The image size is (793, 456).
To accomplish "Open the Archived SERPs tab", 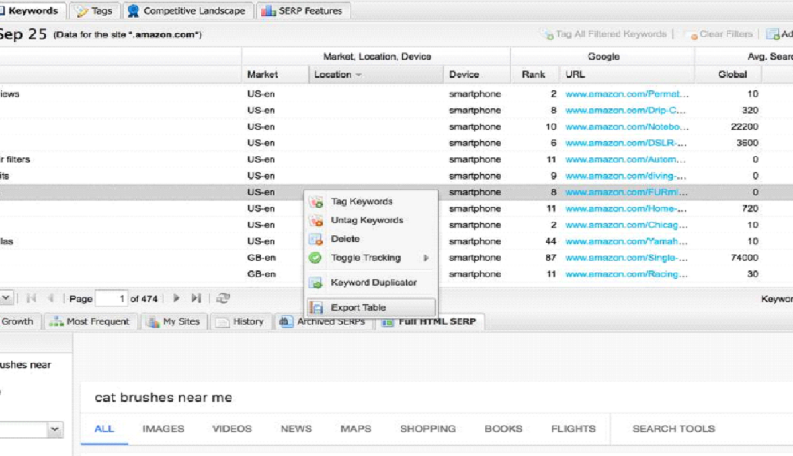I will (x=324, y=322).
